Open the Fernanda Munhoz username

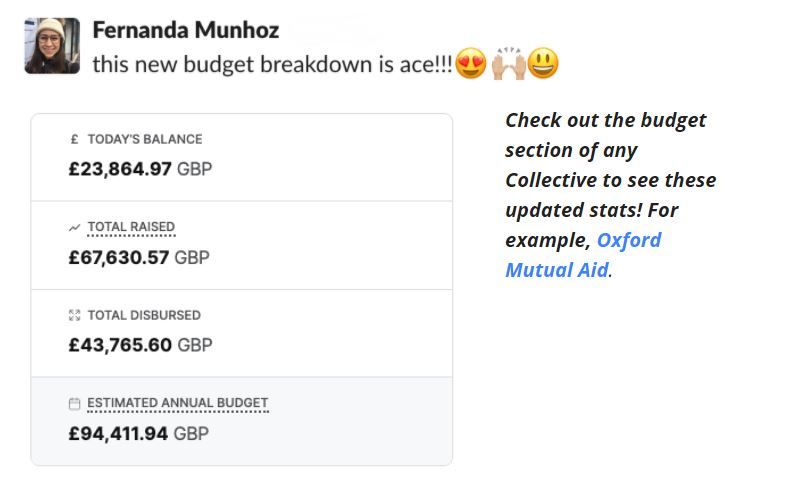pyautogui.click(x=186, y=30)
